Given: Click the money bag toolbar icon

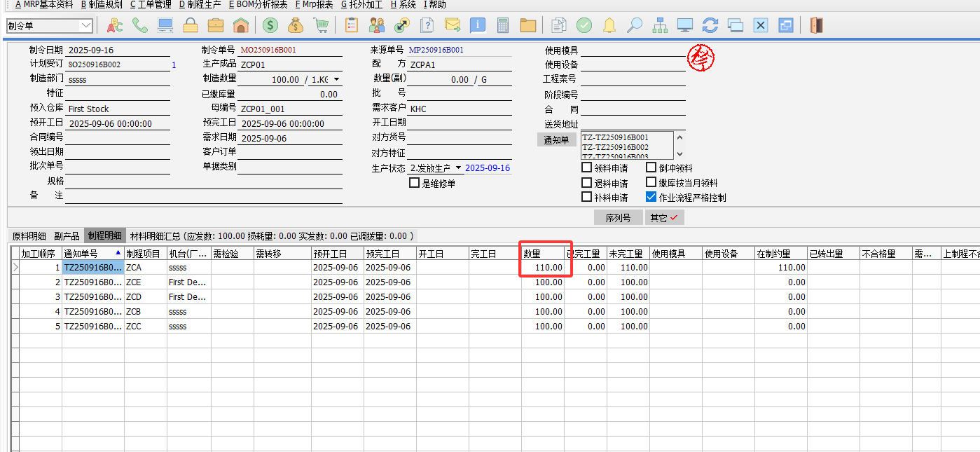Looking at the screenshot, I should tap(296, 26).
